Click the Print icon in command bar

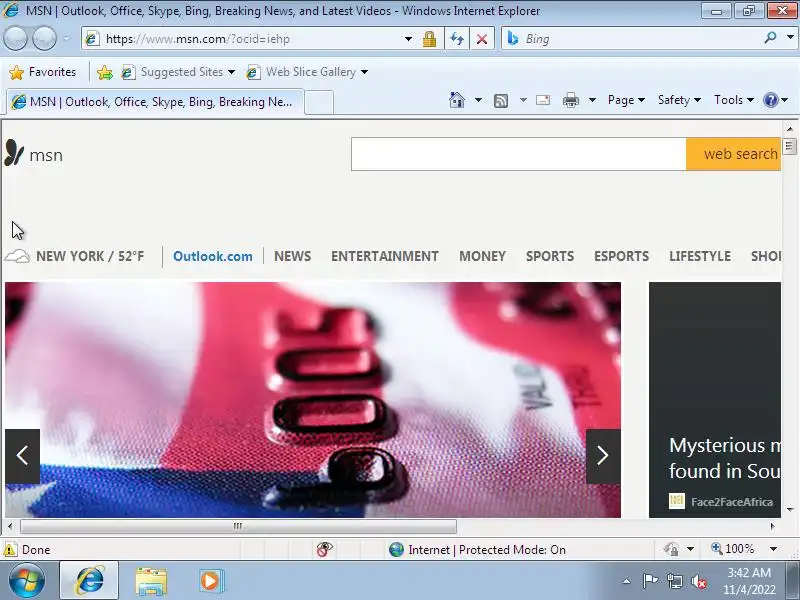pyautogui.click(x=570, y=100)
